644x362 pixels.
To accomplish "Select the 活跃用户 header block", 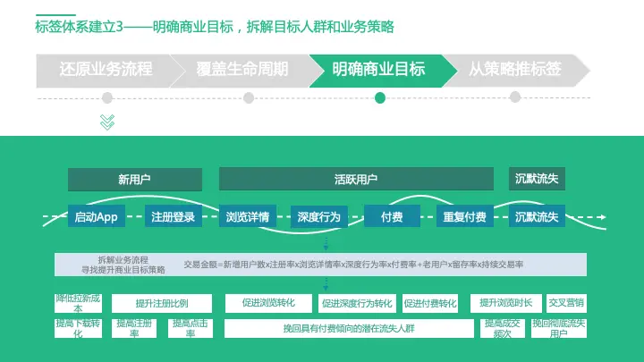I will pos(356,179).
